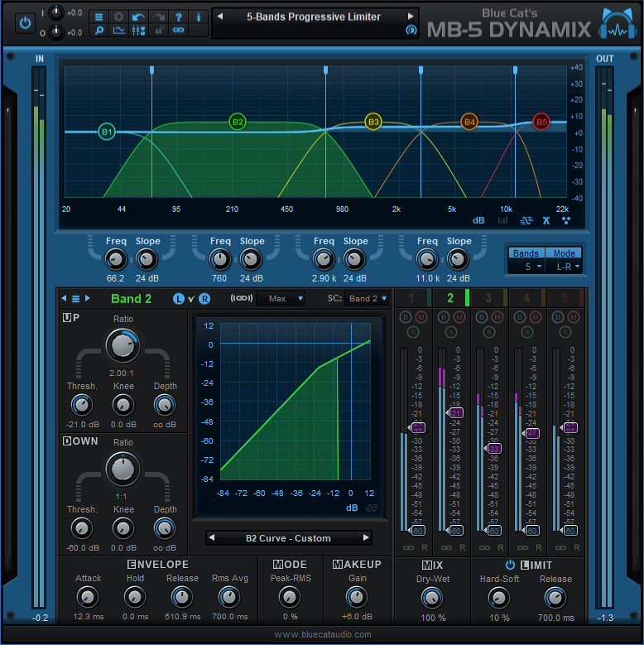Click the preset name 5-Bands Progressive Limiter
The width and height of the screenshot is (644, 645).
click(314, 17)
